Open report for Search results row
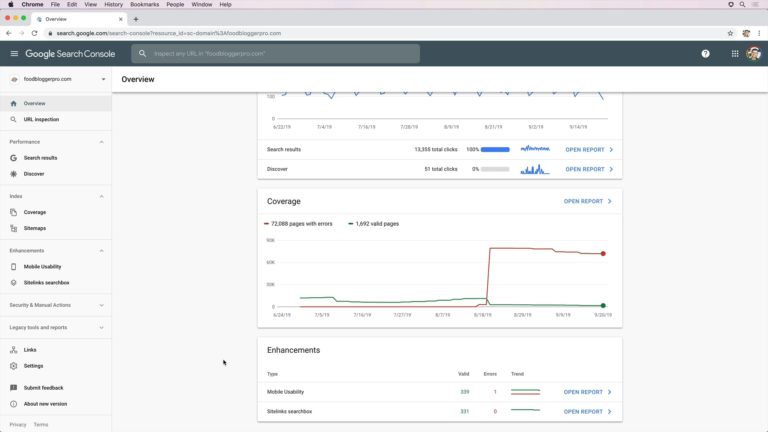The image size is (768, 432). pyautogui.click(x=589, y=149)
